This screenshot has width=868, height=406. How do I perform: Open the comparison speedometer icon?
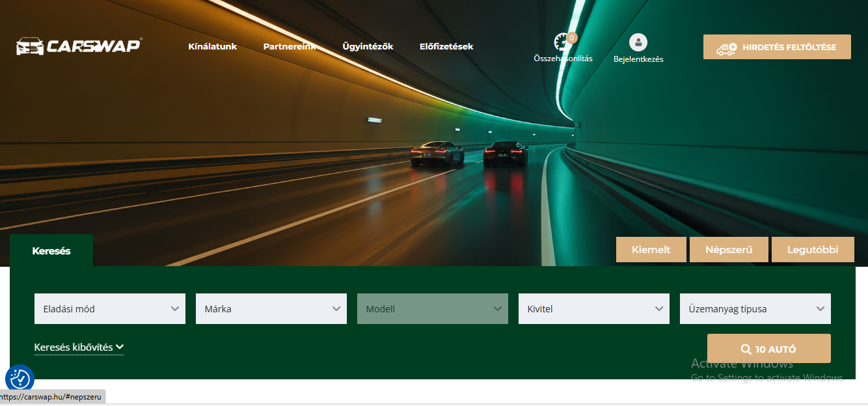click(562, 43)
